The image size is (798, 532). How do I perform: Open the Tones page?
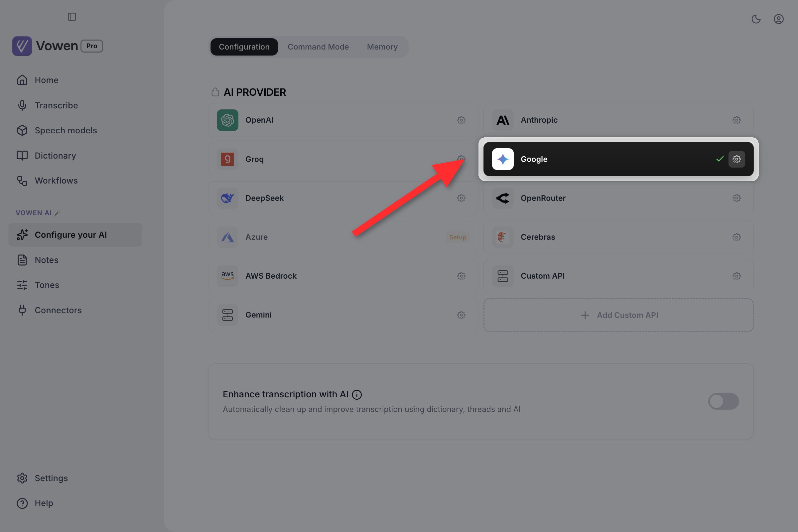[75, 285]
